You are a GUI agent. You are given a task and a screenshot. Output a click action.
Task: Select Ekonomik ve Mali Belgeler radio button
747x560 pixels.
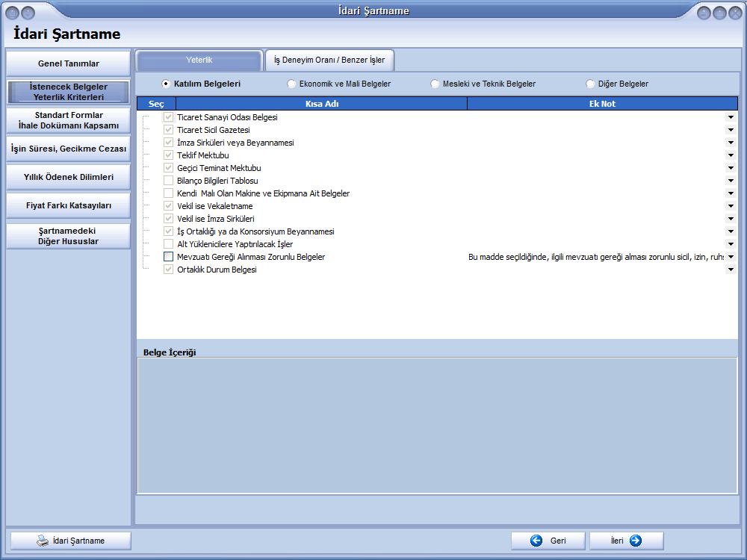click(x=292, y=84)
